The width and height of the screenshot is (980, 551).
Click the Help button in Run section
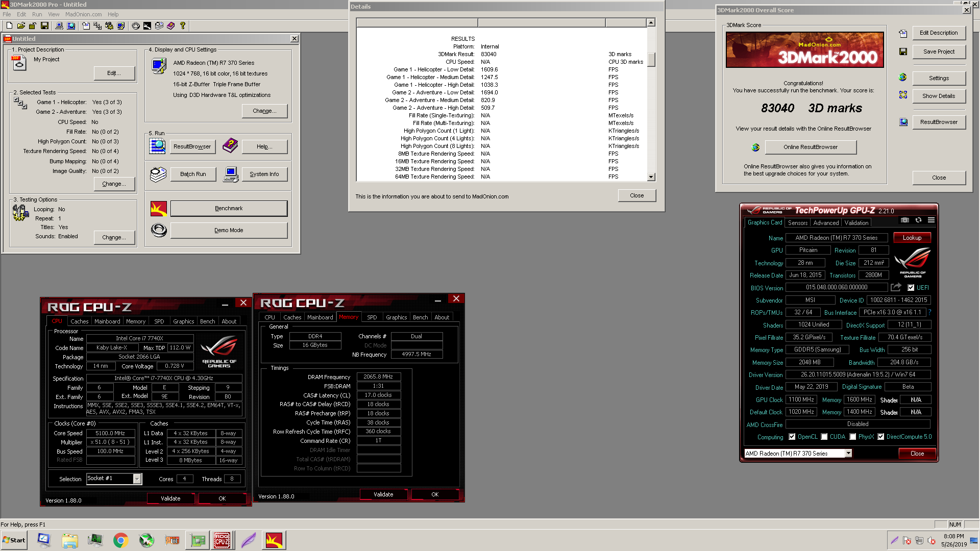coord(264,147)
